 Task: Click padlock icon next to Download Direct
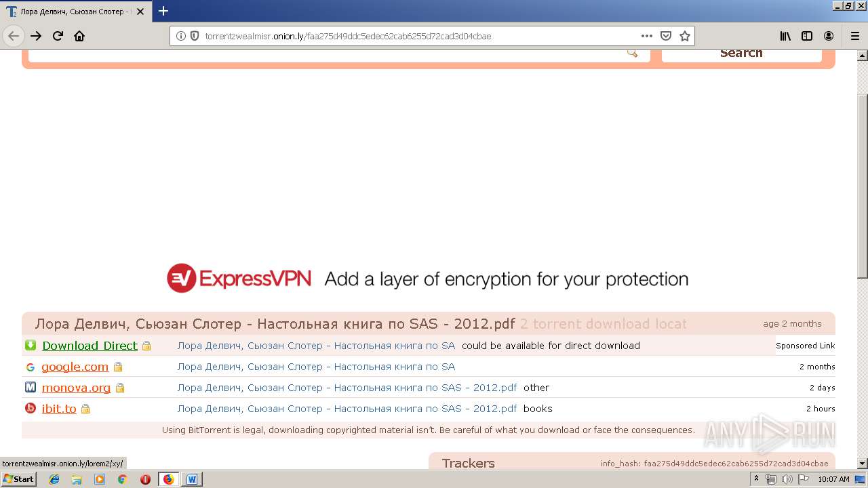pyautogui.click(x=146, y=346)
